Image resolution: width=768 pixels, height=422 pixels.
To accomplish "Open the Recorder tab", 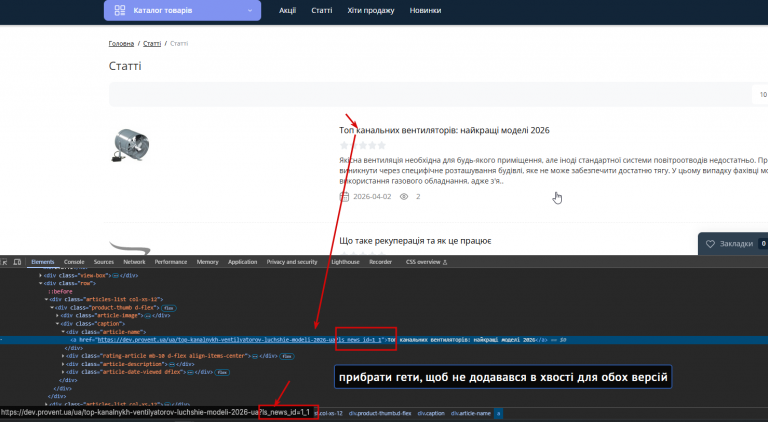I will pyautogui.click(x=381, y=262).
